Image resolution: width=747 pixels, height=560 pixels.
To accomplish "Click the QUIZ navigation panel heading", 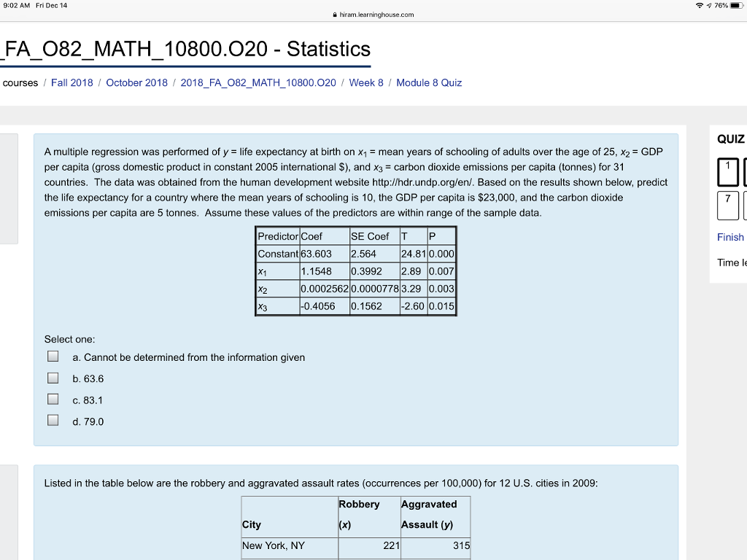I will [x=731, y=139].
